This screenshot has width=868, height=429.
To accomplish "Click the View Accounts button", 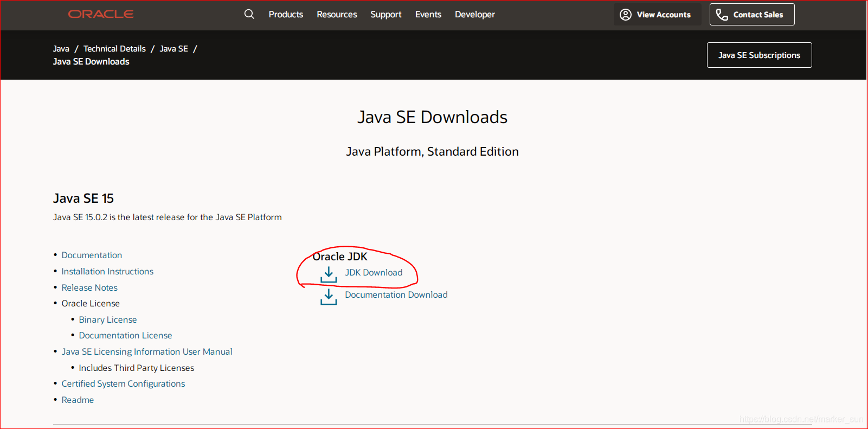I will (657, 15).
